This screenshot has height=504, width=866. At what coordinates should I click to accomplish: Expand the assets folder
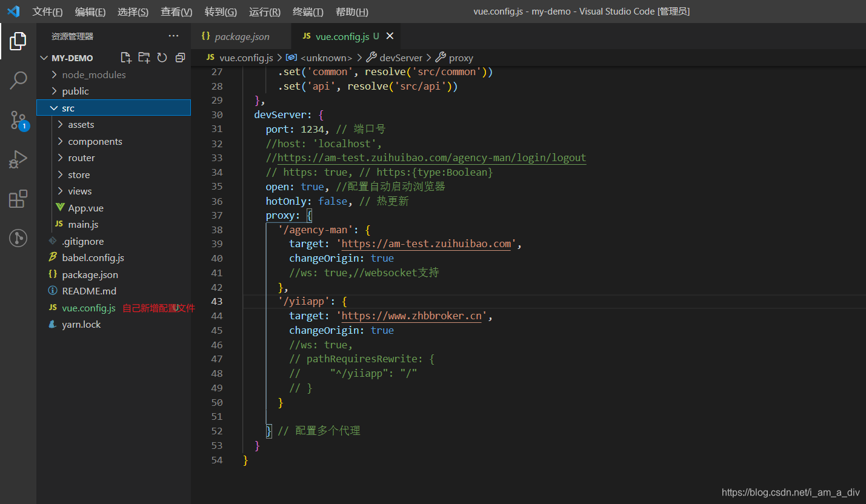(61, 124)
